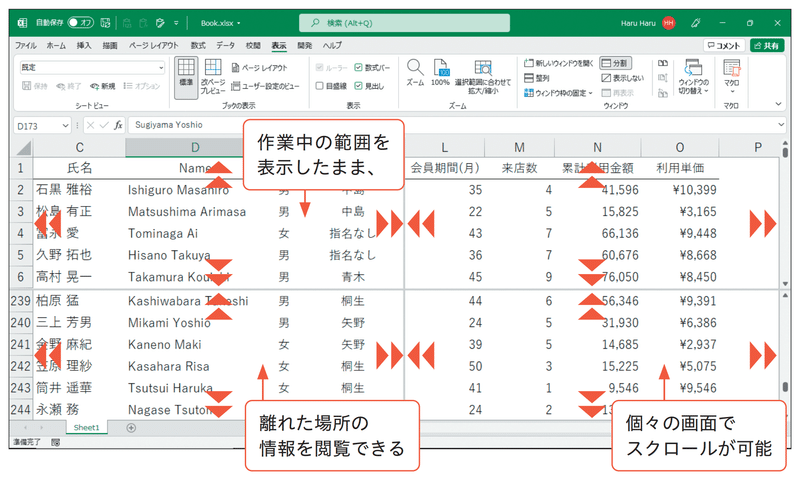Reset zoom with the 100% button
Screen dimensions: 800x477
(440, 72)
